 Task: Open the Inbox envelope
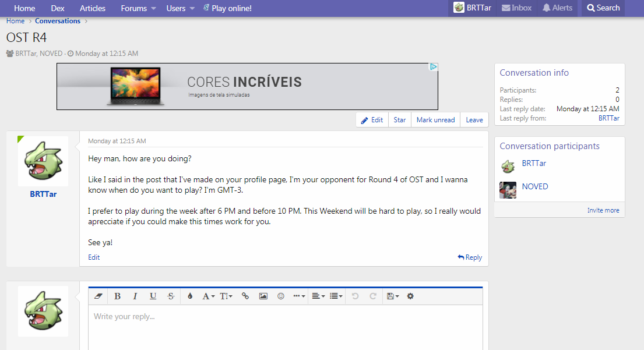[516, 8]
